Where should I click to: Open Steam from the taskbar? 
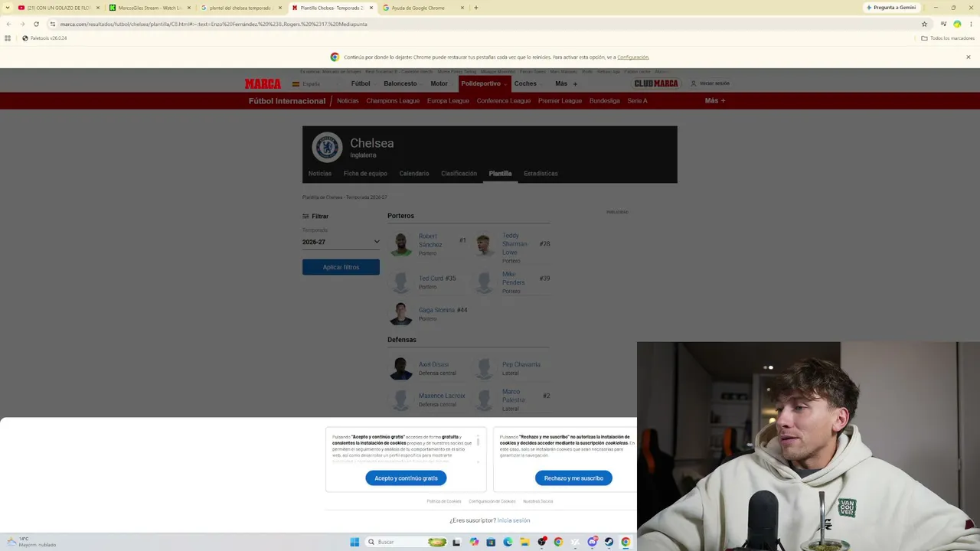tap(609, 542)
